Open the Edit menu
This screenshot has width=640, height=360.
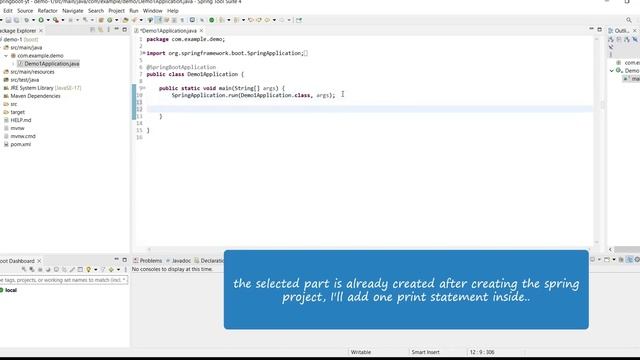[8, 11]
